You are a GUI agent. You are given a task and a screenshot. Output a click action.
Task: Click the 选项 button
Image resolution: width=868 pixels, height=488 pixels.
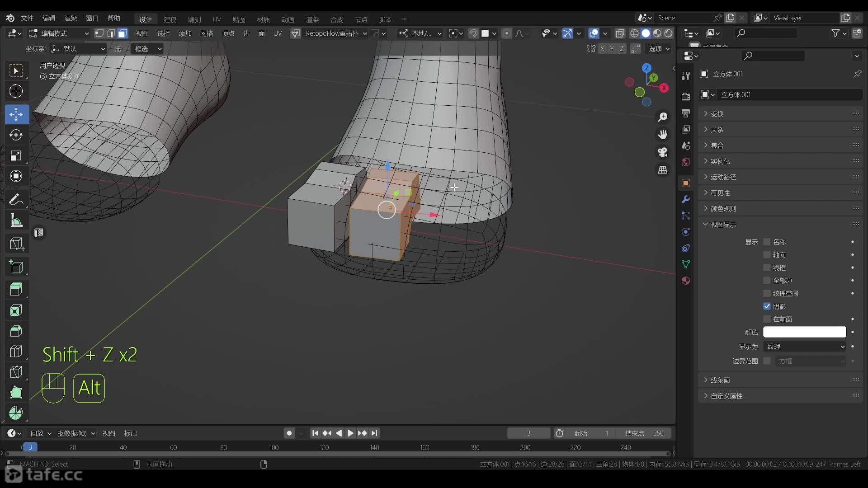tap(660, 49)
